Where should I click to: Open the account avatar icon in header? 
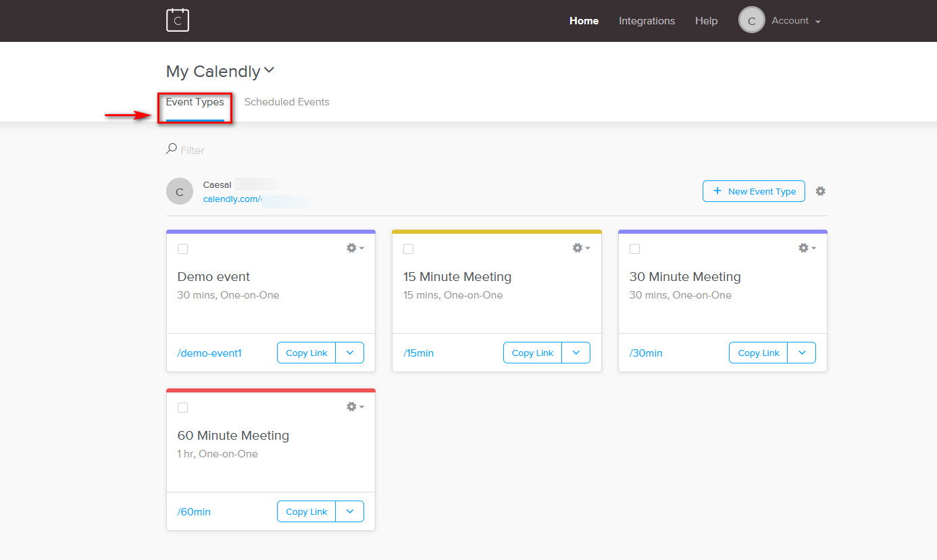(x=752, y=20)
